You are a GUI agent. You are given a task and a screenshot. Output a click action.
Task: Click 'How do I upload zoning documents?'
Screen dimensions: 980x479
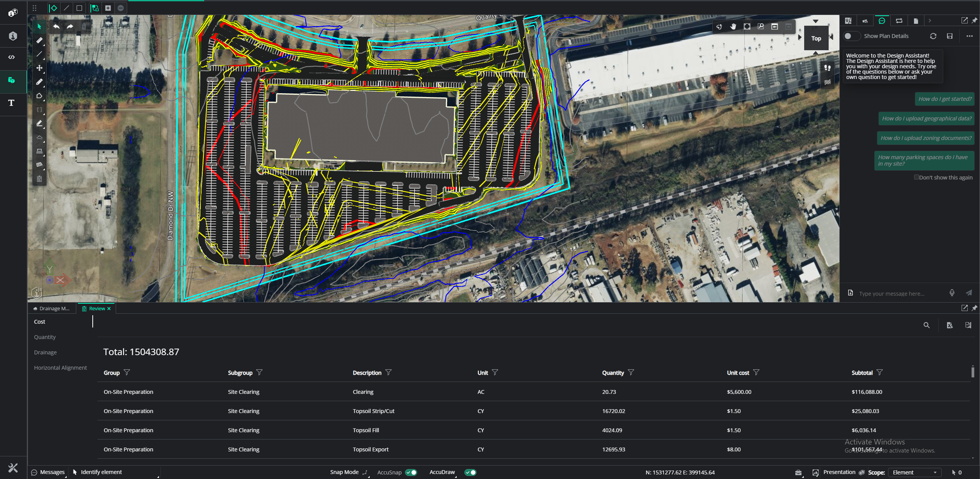pos(926,138)
